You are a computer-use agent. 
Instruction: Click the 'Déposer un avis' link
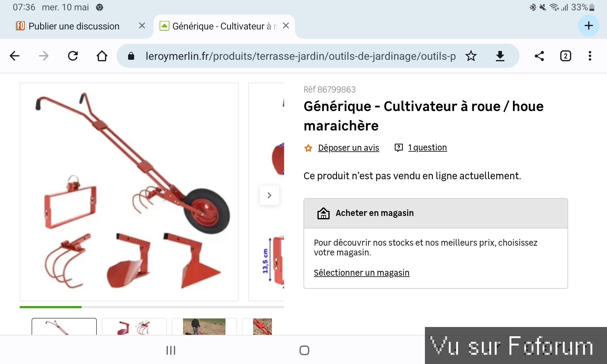(348, 148)
